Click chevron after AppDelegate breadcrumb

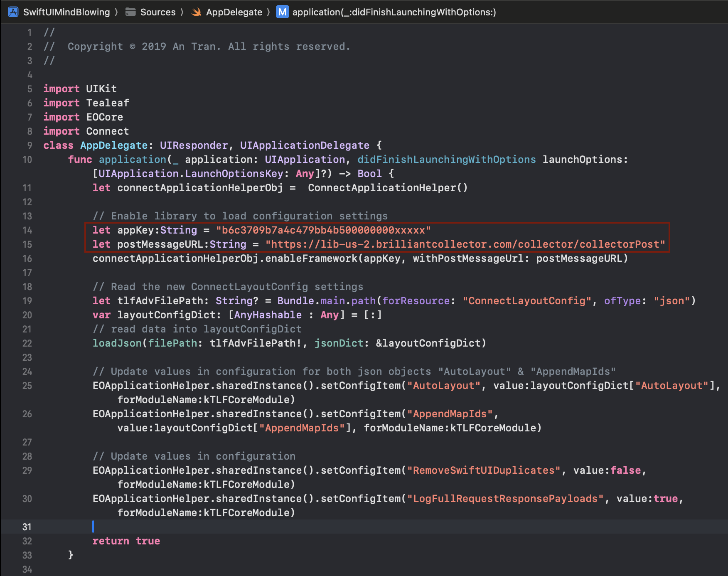click(x=268, y=12)
